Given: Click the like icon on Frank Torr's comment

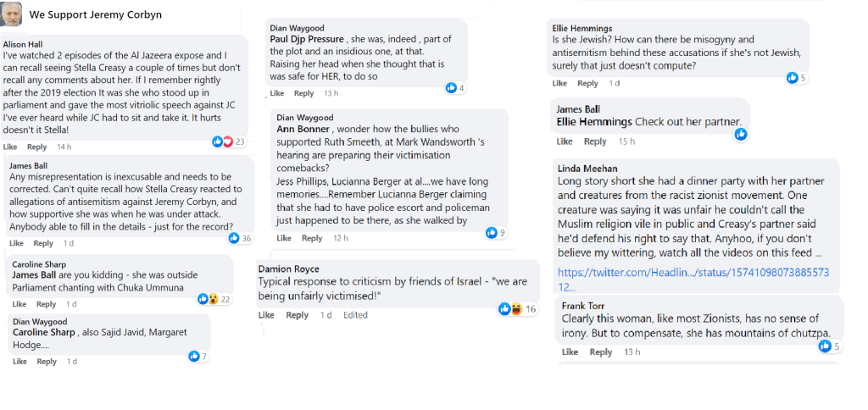Looking at the screenshot, I should (825, 346).
